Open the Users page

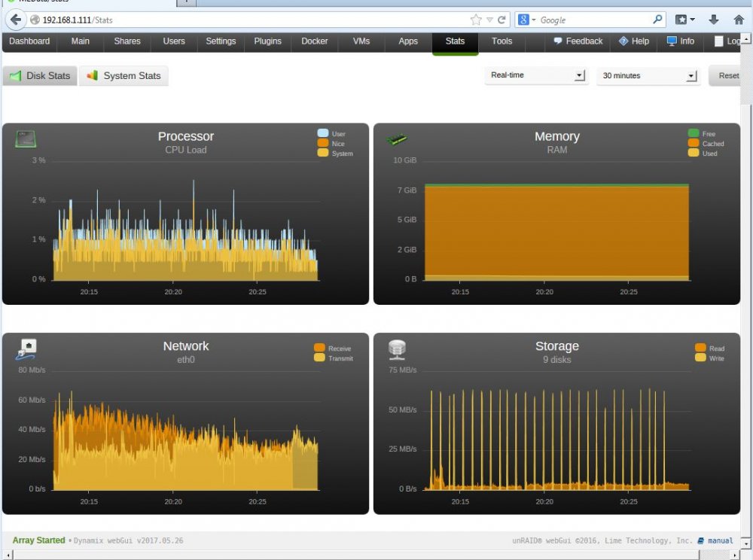[174, 41]
